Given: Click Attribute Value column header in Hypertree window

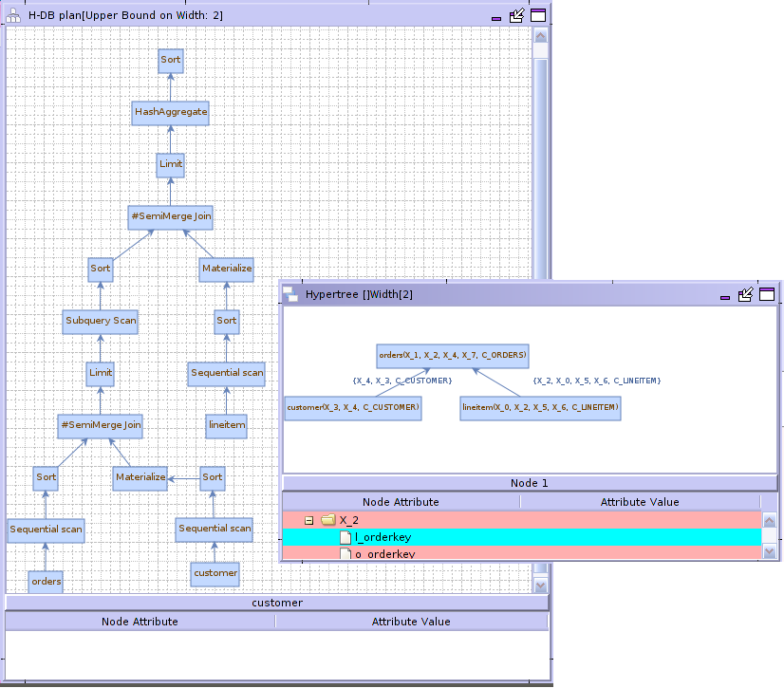Looking at the screenshot, I should [640, 502].
